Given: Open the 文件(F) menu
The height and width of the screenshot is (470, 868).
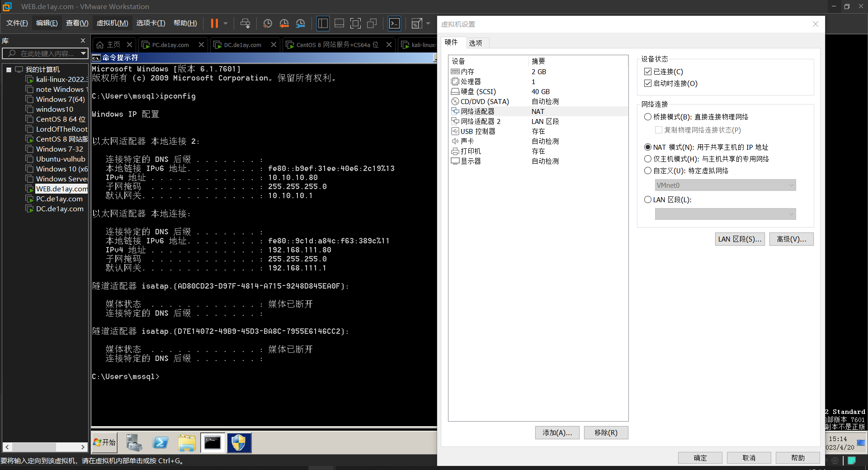Looking at the screenshot, I should 17,23.
